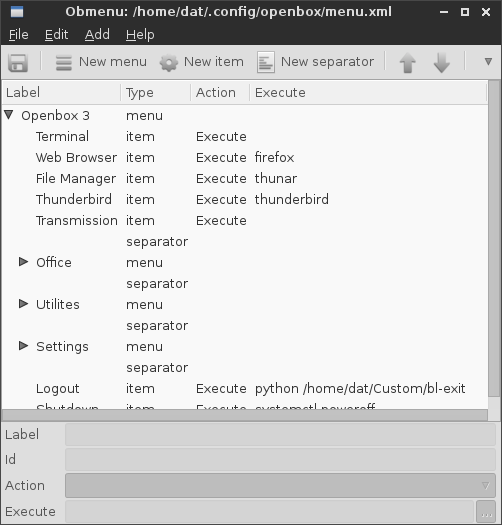
Task: Click the save floppy disk icon
Action: tap(18, 62)
